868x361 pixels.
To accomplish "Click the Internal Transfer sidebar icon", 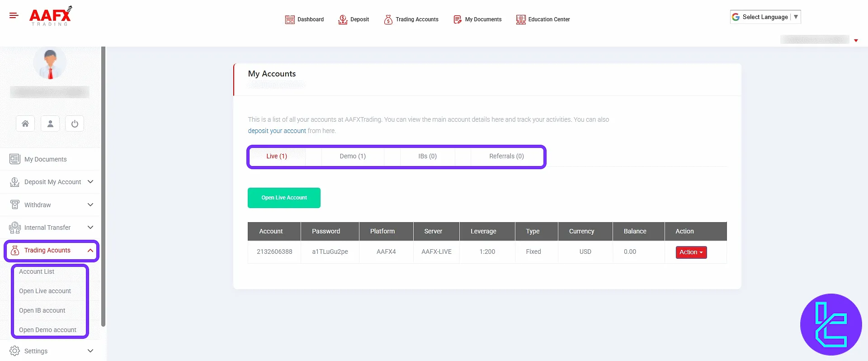I will (x=15, y=228).
